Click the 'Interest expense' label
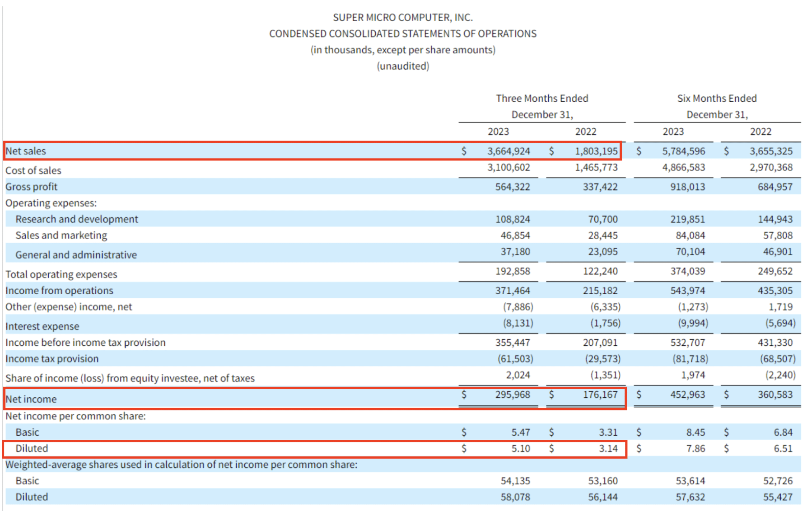The image size is (812, 517). coord(42,326)
